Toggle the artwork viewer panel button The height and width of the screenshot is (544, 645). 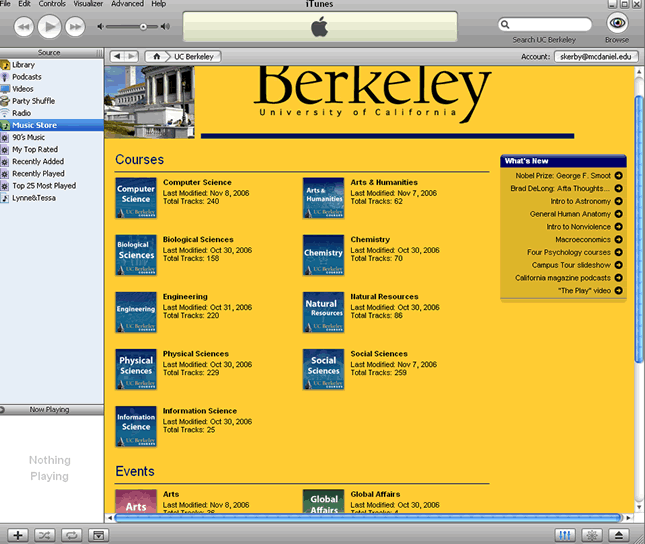coord(98,535)
